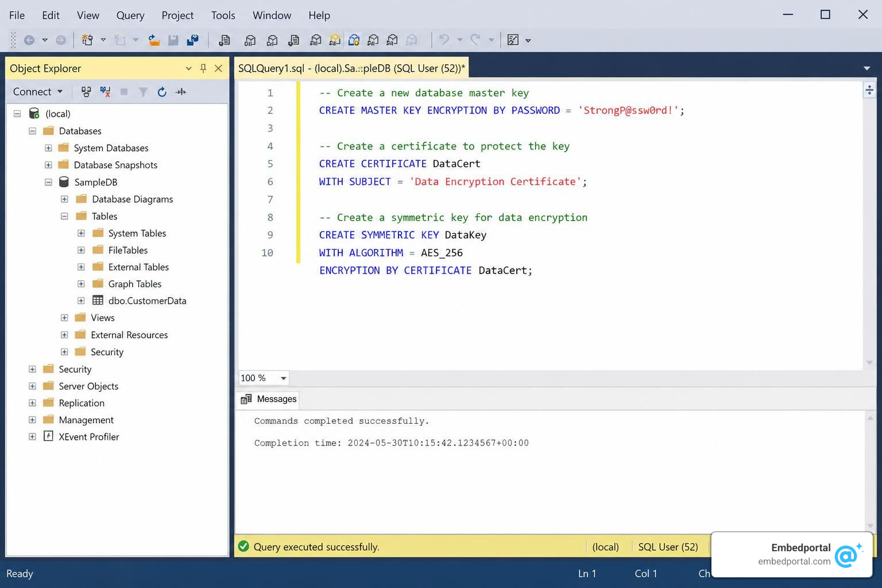
Task: Expand the Server Objects node
Action: tap(33, 386)
